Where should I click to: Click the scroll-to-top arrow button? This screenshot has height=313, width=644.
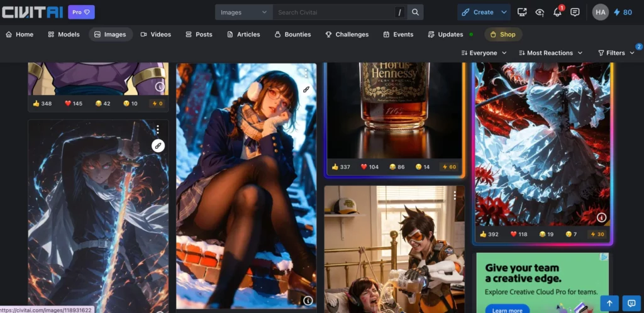[609, 303]
